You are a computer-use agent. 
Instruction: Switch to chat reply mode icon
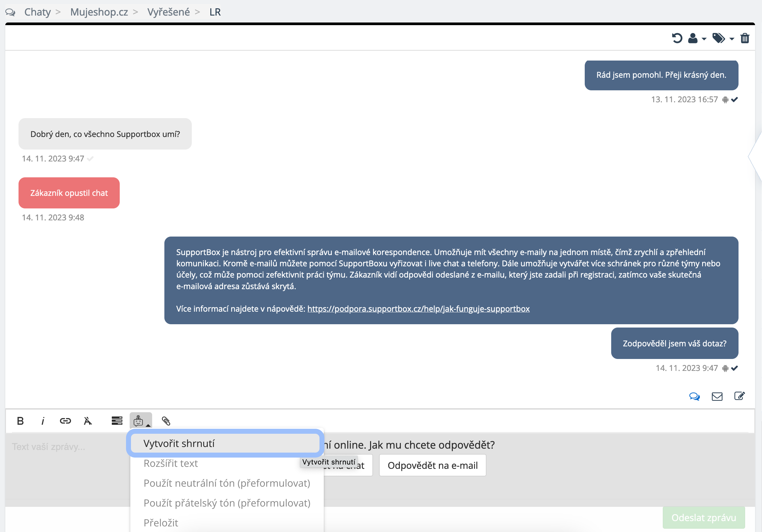(x=694, y=396)
